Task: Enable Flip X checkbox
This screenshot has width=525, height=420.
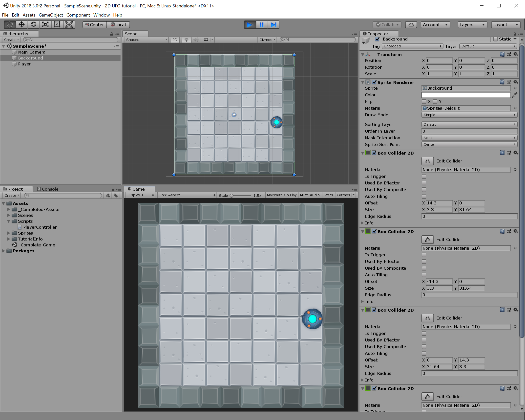Action: 424,101
